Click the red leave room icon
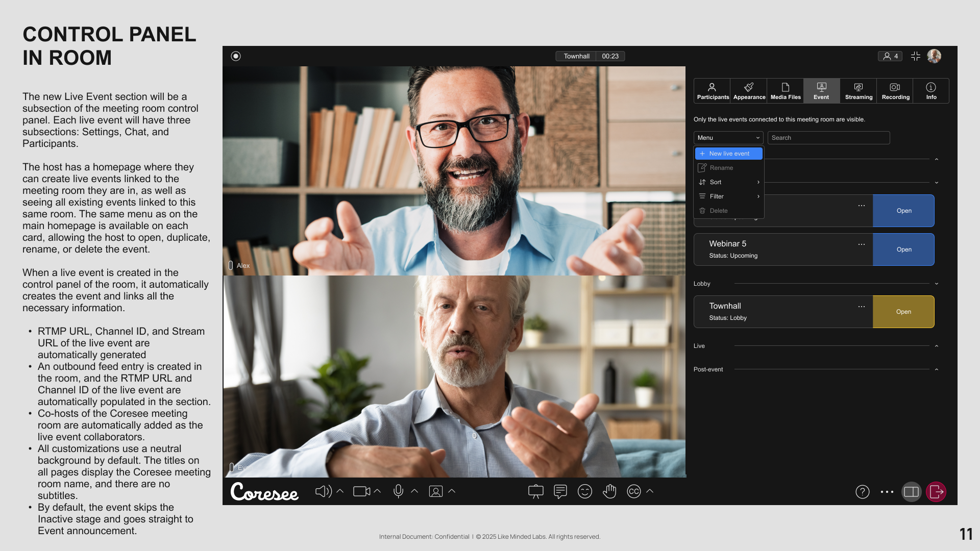Viewport: 980px width, 551px height. (936, 492)
